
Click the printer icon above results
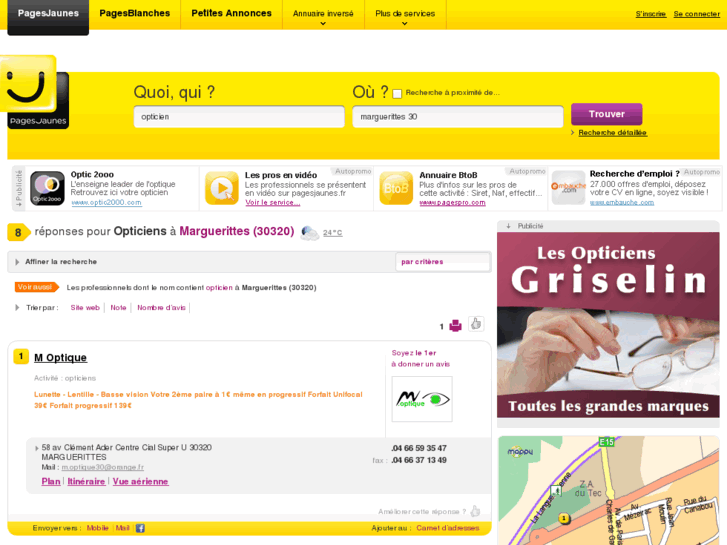tap(455, 326)
